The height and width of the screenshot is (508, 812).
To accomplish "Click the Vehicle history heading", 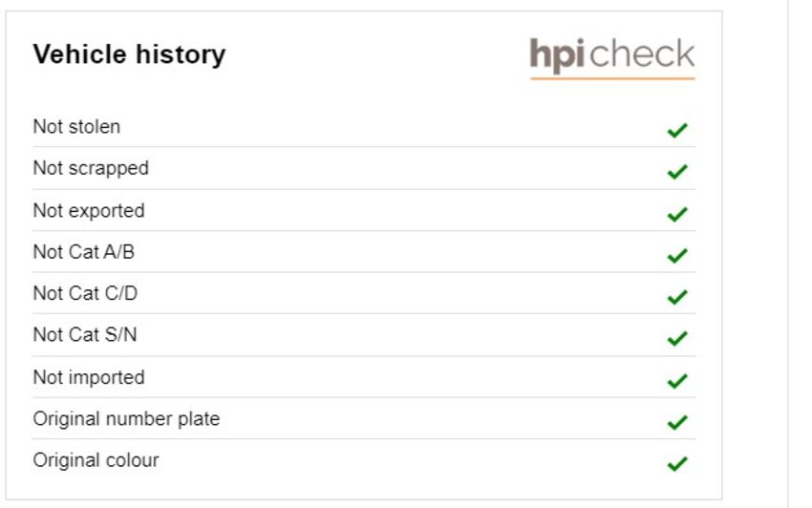I will [130, 54].
